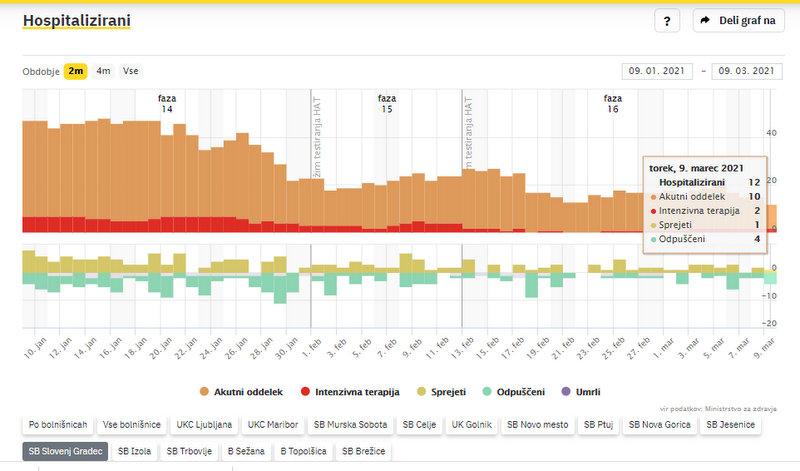Click the question mark help button
Image resolution: width=800 pixels, height=471 pixels.
point(667,20)
